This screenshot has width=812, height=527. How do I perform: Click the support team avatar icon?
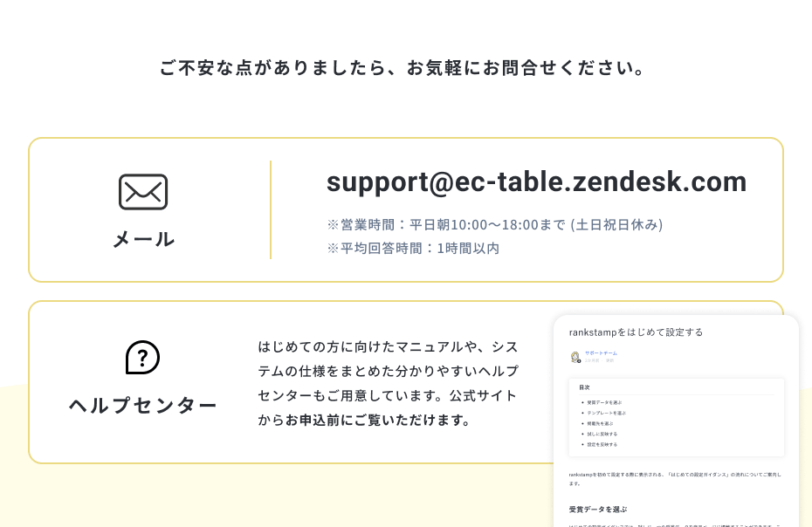[575, 357]
